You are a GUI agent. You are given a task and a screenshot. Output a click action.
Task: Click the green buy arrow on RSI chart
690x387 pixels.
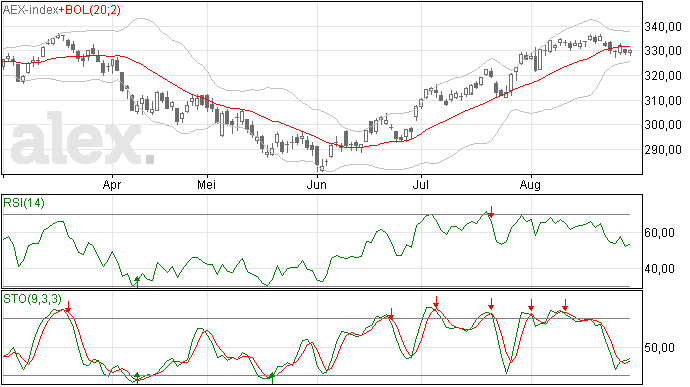click(x=137, y=282)
